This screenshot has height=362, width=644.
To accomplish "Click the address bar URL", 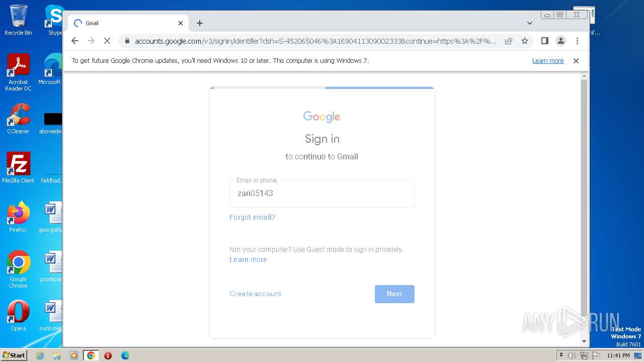I will click(315, 41).
